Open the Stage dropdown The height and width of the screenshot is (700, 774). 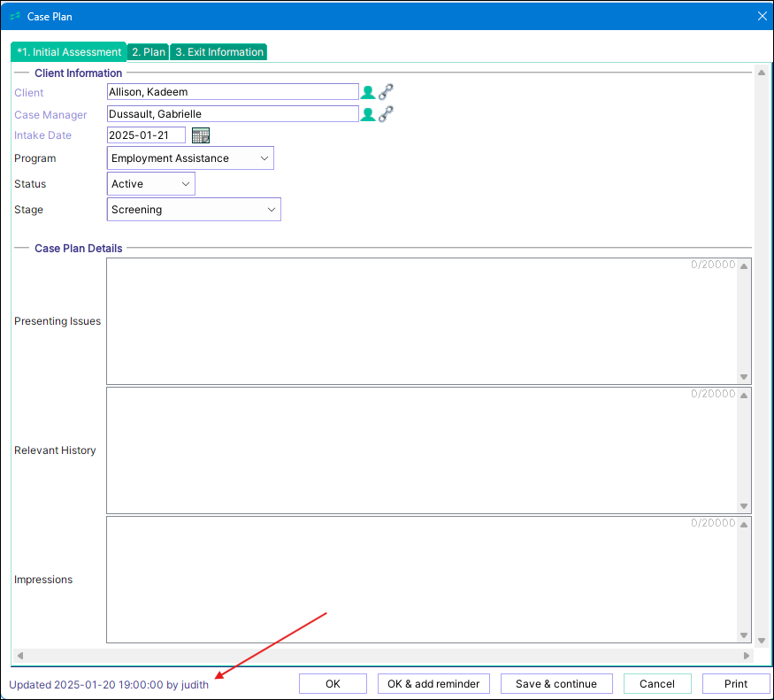pyautogui.click(x=194, y=210)
